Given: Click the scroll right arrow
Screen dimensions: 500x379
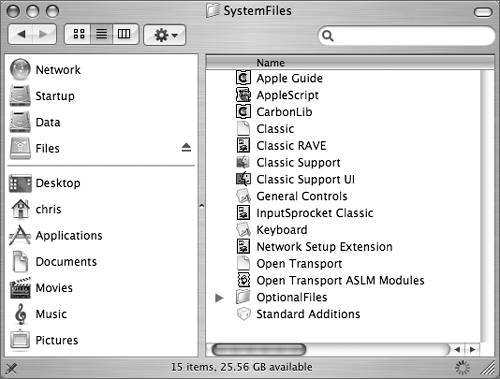Looking at the screenshot, I should tap(472, 350).
